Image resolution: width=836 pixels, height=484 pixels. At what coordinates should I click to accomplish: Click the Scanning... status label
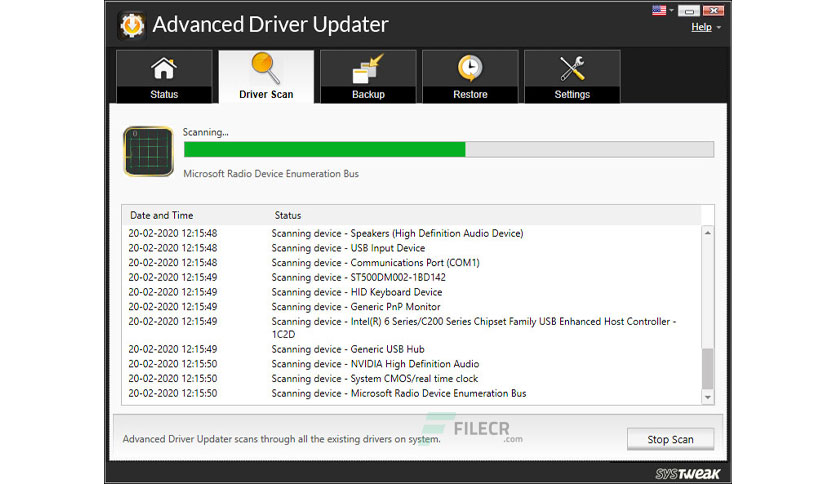coord(205,132)
